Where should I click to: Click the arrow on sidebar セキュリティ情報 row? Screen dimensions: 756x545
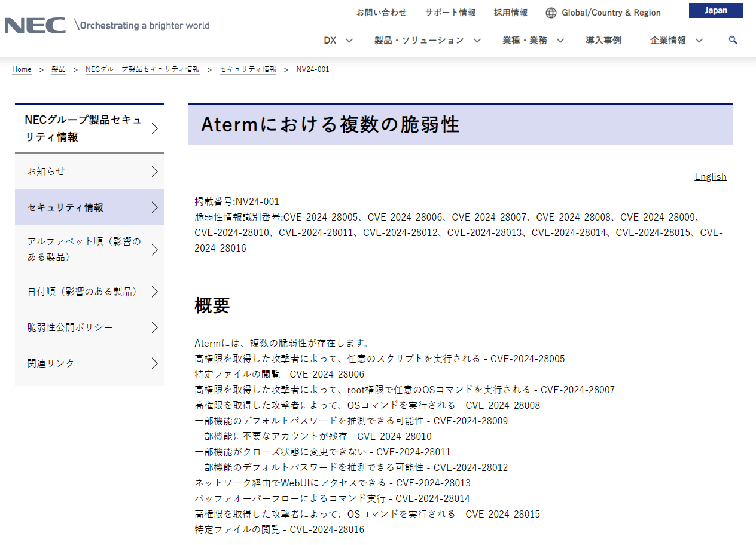(155, 207)
